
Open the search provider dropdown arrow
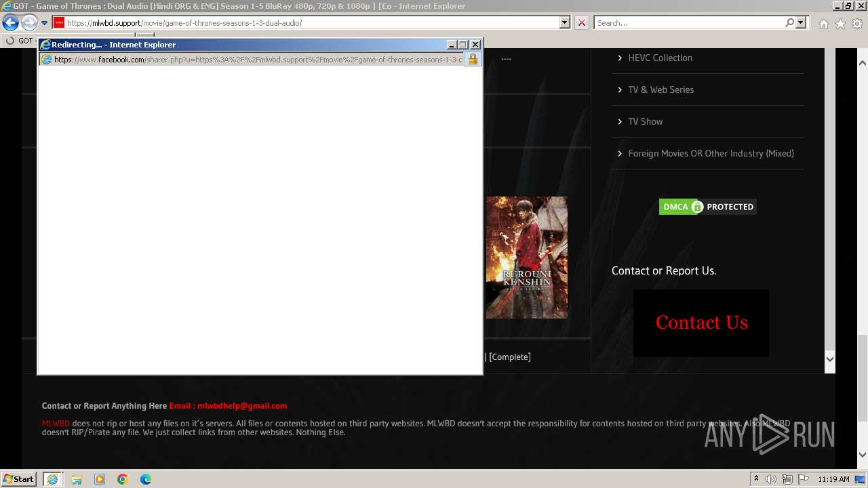[x=801, y=23]
